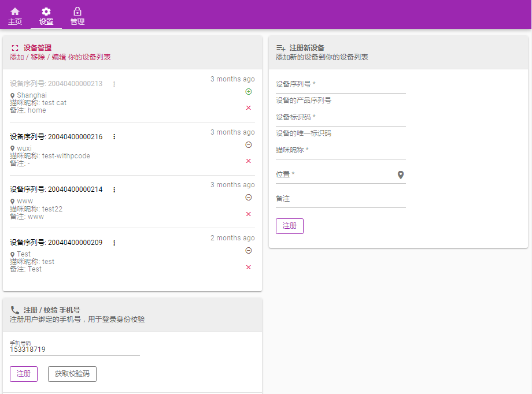Enable device 20040400000213 with green plus circle

(249, 92)
